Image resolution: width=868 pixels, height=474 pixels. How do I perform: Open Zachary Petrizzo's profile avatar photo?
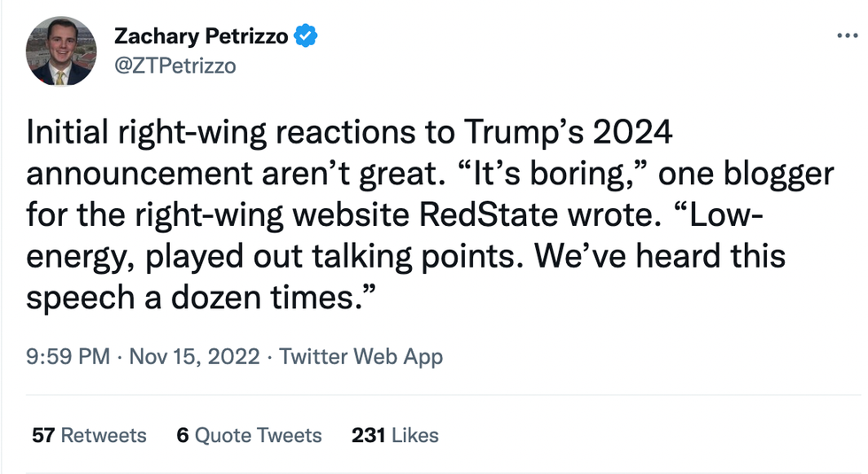tap(60, 51)
